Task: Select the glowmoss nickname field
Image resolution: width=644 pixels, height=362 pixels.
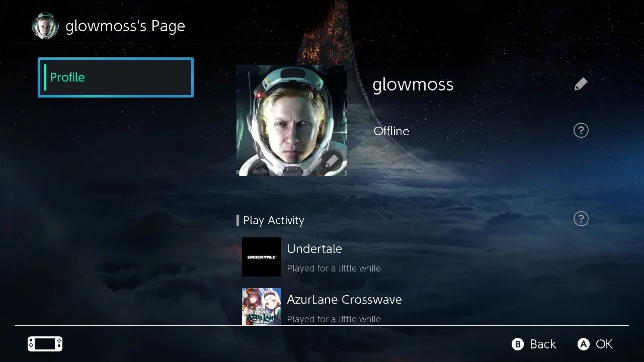Action: 413,84
